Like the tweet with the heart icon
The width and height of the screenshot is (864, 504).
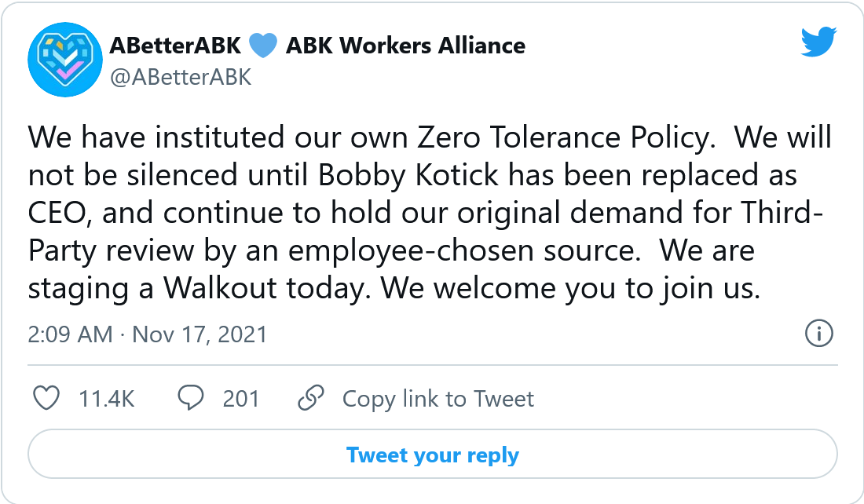(x=47, y=399)
